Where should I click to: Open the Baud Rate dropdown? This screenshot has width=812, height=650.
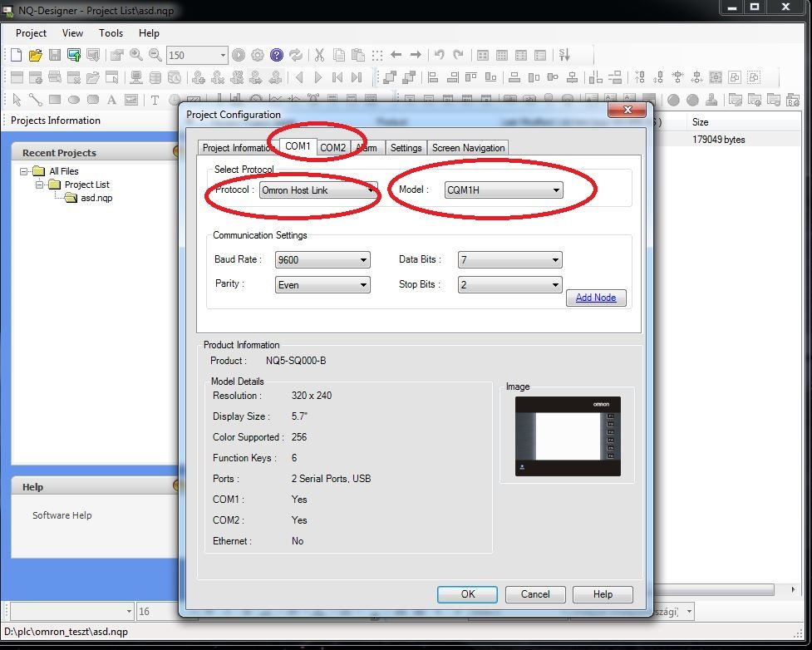(322, 259)
